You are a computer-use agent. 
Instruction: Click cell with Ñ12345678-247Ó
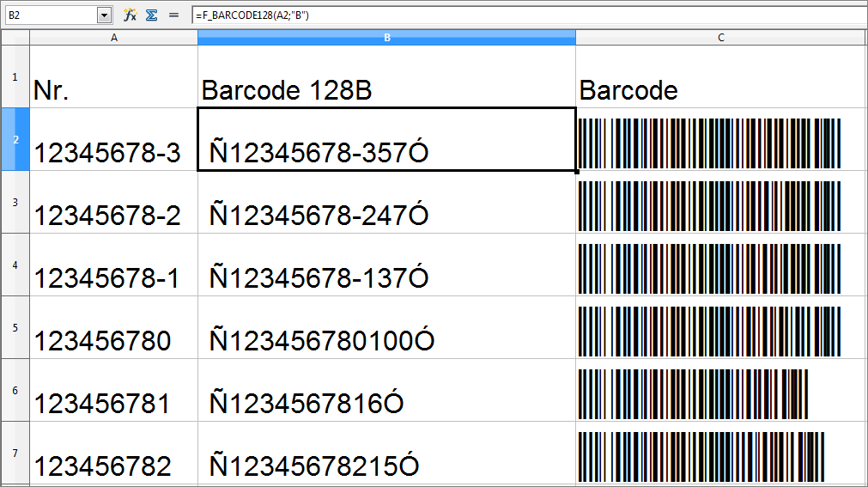386,202
